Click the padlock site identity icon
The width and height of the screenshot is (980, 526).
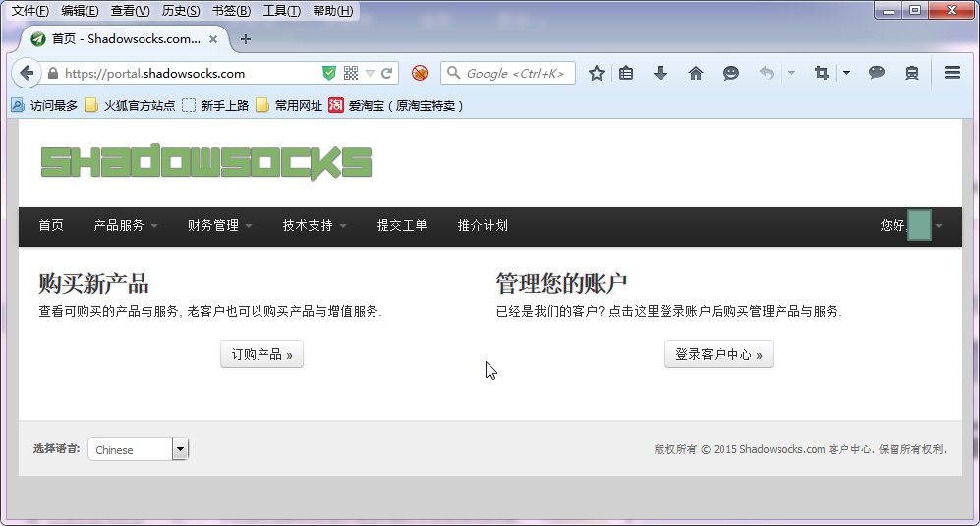point(53,73)
